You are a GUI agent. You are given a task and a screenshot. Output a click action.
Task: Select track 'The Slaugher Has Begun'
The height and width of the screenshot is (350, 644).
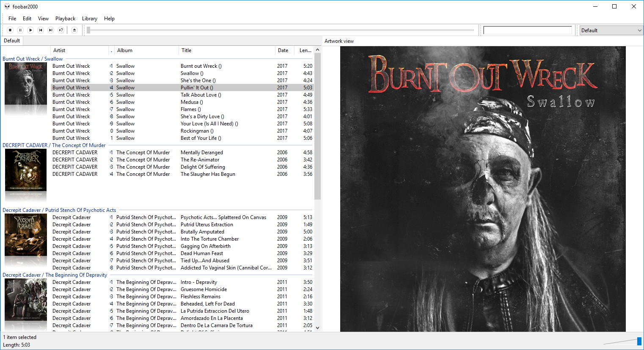182,174
